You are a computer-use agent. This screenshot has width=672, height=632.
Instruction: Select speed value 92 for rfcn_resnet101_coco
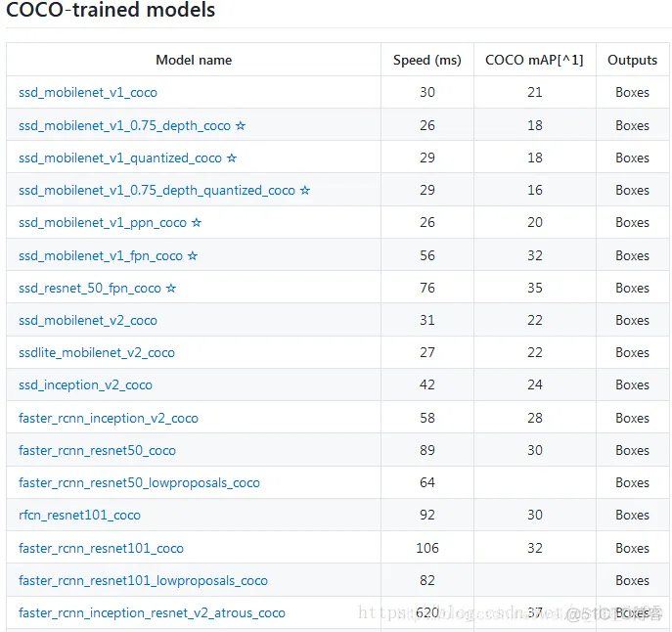[427, 515]
